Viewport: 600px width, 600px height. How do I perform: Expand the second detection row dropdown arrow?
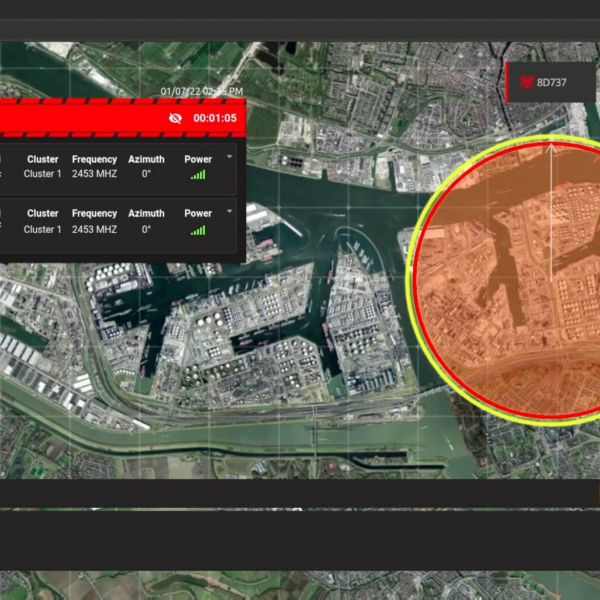click(230, 211)
